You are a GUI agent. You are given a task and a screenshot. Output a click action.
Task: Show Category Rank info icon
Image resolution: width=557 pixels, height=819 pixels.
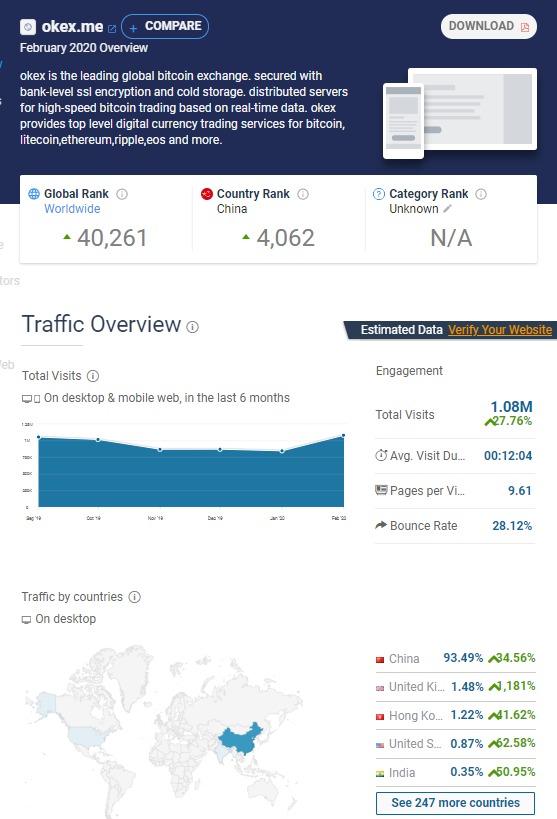click(x=481, y=194)
